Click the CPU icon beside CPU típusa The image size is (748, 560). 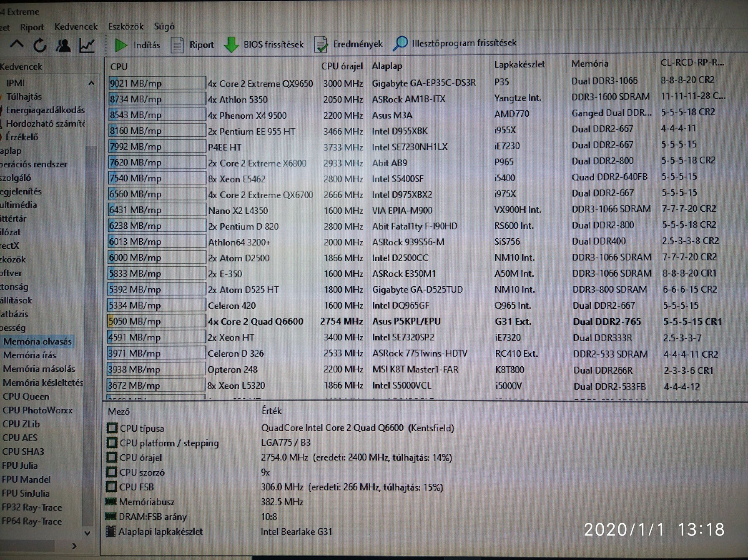pos(112,428)
